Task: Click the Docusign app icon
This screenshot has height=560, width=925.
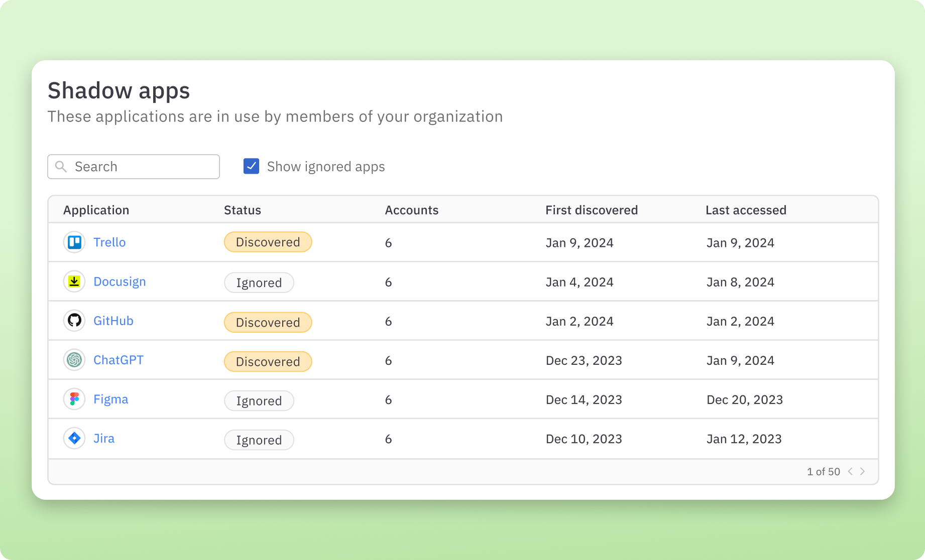Action: point(74,282)
